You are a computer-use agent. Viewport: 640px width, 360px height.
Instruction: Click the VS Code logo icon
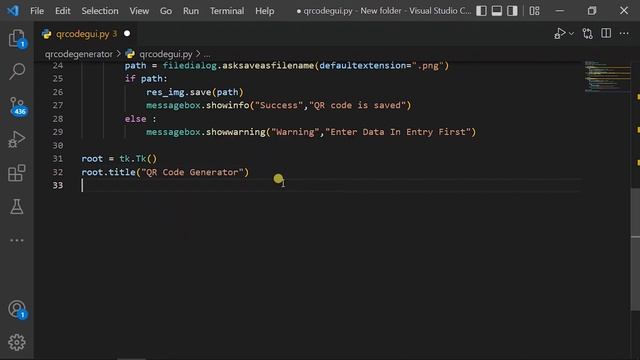click(x=13, y=11)
